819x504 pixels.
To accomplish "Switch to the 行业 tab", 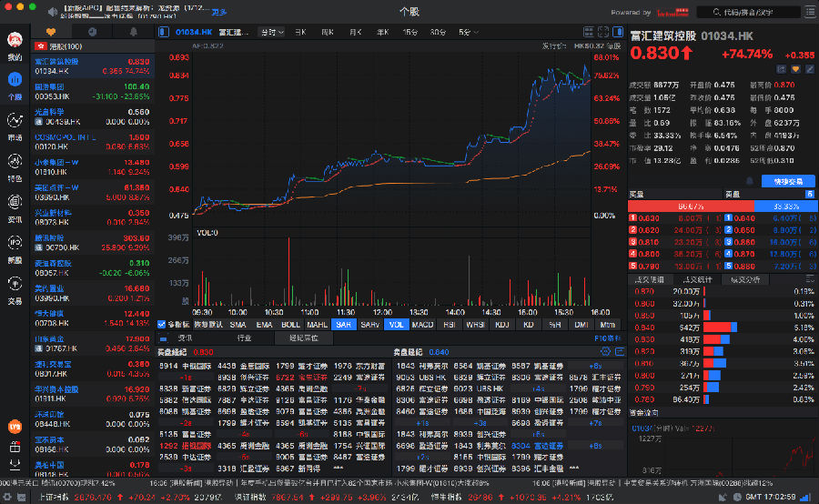I will click(245, 338).
